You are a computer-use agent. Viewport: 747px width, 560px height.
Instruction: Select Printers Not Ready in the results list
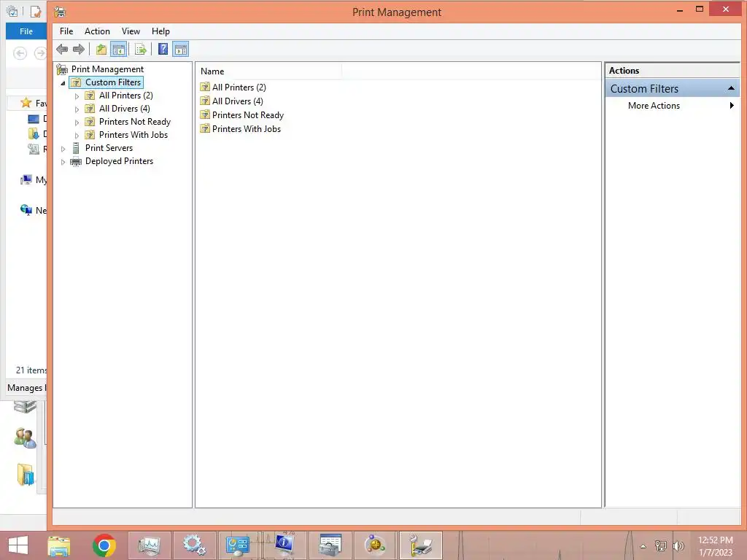(248, 114)
